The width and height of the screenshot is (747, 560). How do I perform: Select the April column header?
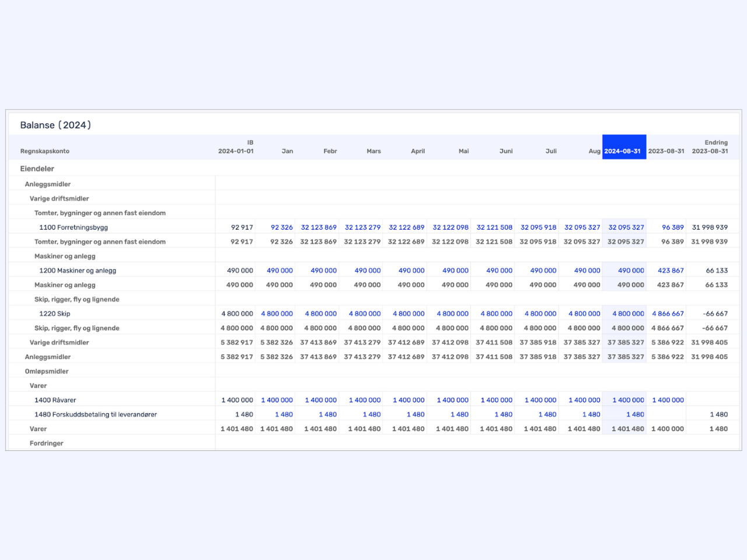point(418,151)
